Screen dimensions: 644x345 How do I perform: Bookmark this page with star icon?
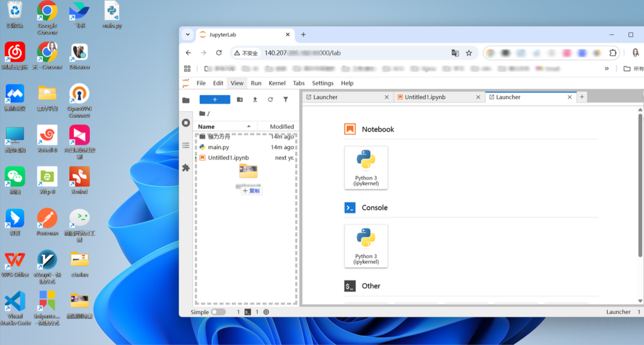tap(469, 53)
